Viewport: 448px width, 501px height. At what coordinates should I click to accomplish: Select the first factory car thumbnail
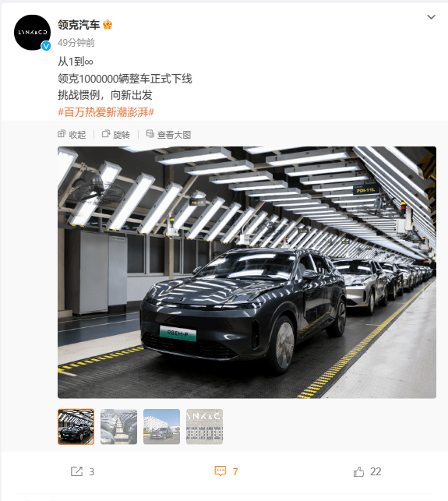[76, 426]
